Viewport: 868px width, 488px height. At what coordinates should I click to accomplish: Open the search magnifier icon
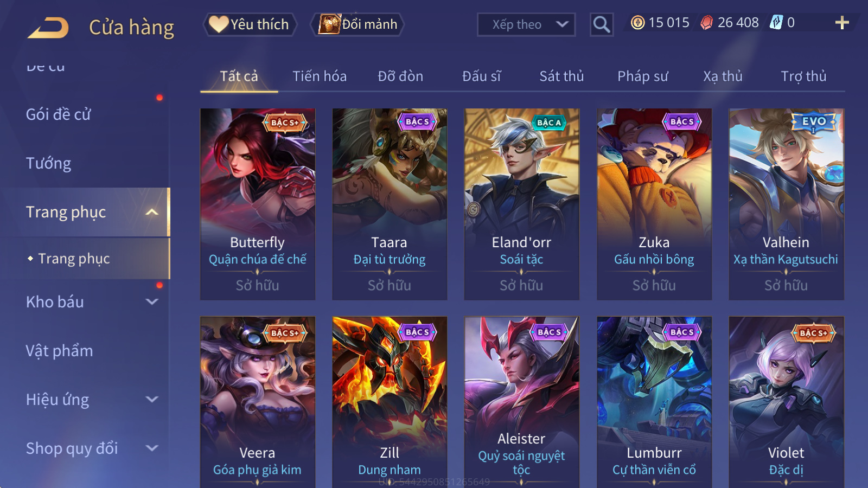[x=601, y=24]
